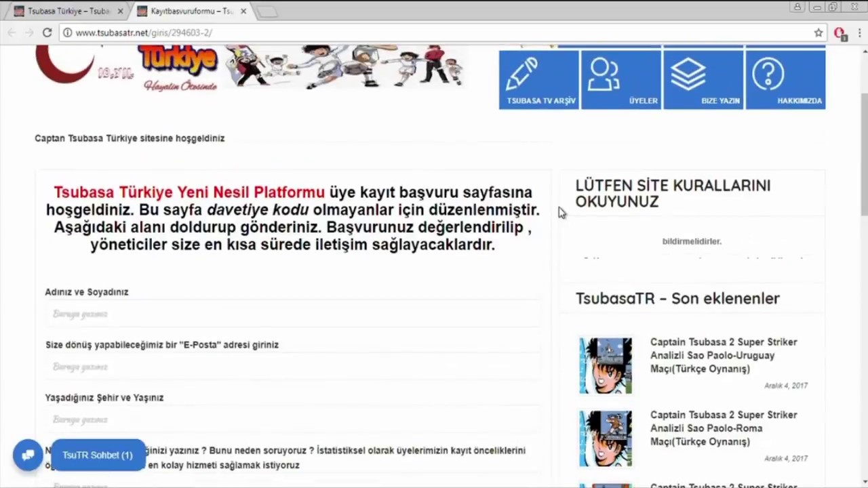Click the site info icon in address bar
868x488 pixels.
coord(67,33)
